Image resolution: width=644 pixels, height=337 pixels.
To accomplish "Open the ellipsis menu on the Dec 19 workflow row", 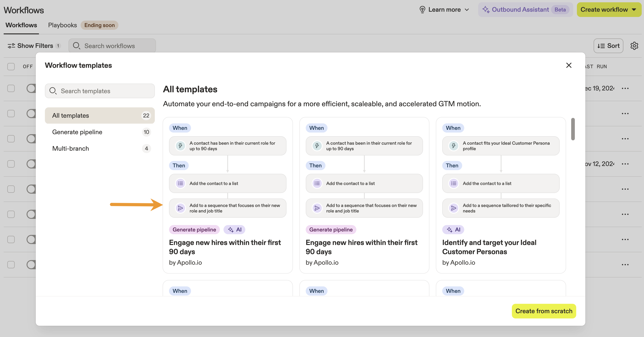I will click(x=625, y=89).
